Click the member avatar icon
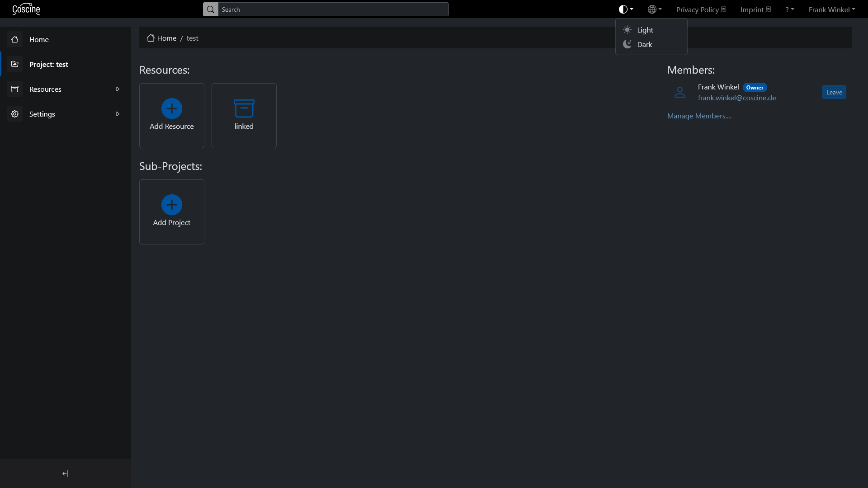This screenshot has height=488, width=868. (x=680, y=92)
